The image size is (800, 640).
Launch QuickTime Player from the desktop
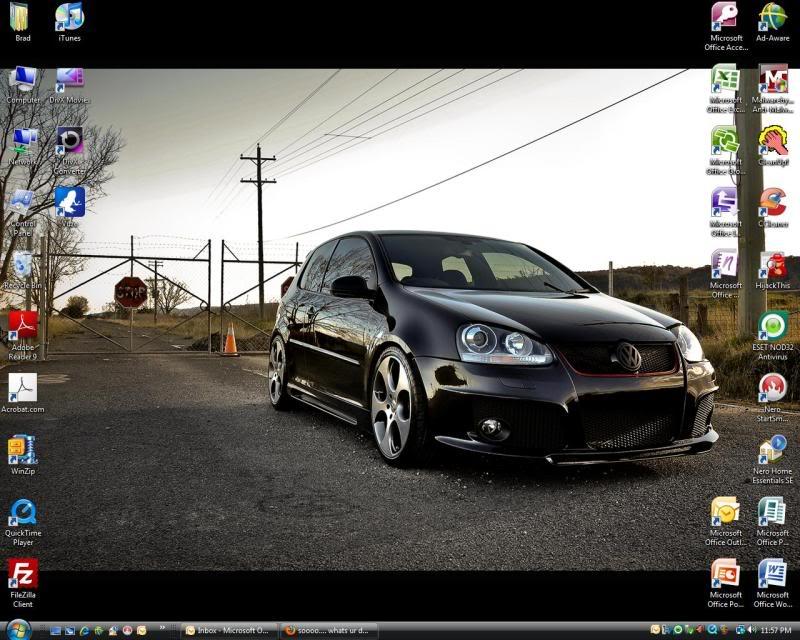pyautogui.click(x=22, y=523)
